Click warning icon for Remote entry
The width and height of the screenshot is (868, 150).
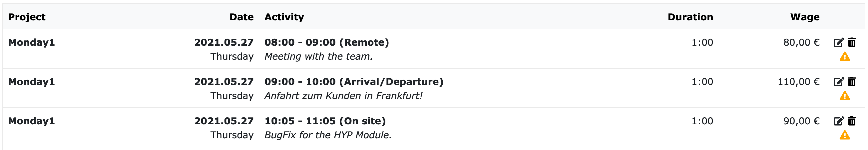(845, 57)
